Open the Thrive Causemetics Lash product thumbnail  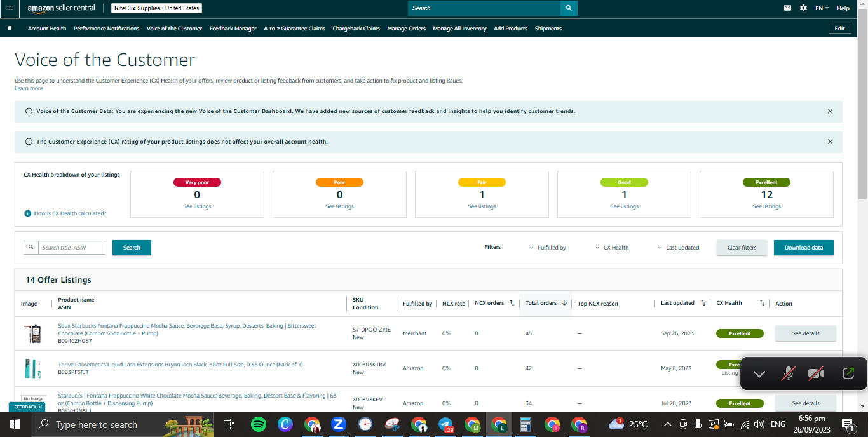click(32, 368)
